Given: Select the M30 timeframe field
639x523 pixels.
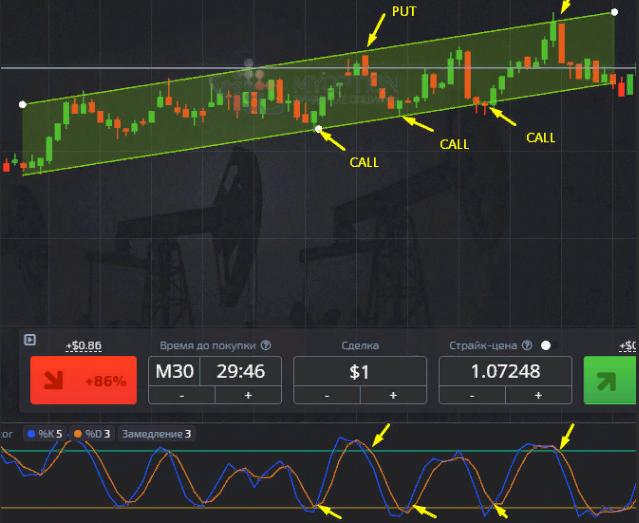Looking at the screenshot, I should coord(176,371).
